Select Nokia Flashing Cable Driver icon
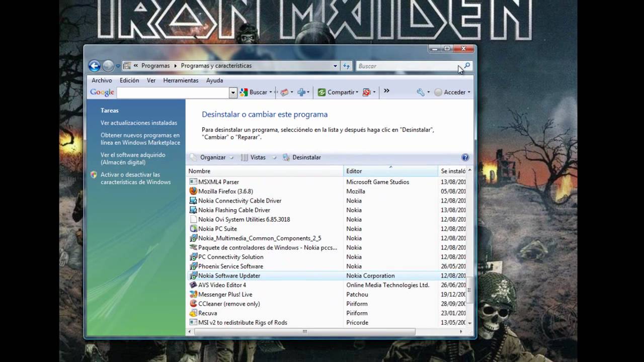 (x=193, y=210)
